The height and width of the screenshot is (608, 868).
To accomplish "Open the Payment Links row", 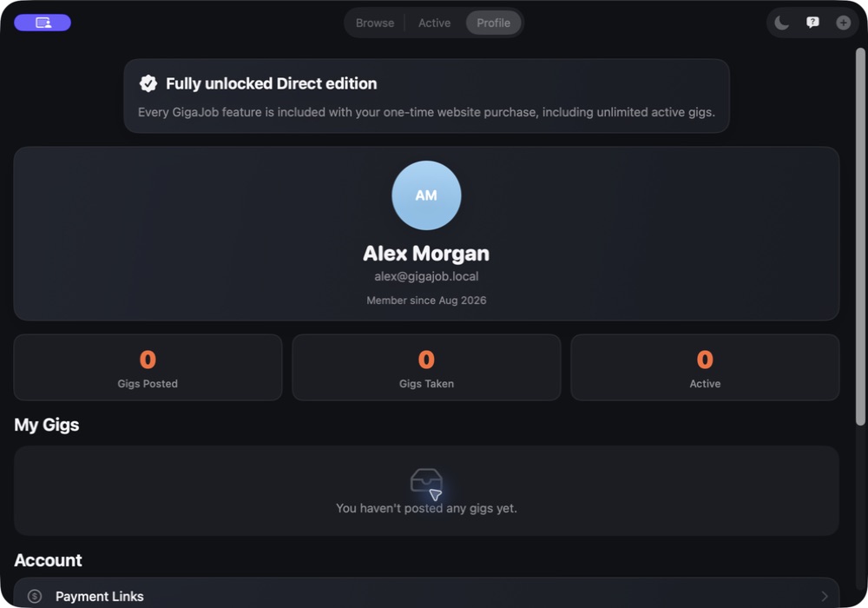I will pyautogui.click(x=426, y=595).
